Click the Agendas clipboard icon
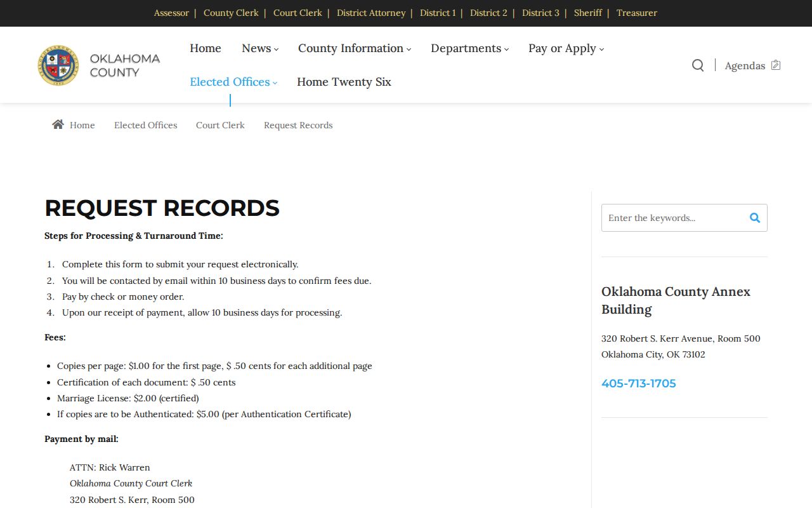Image resolution: width=812 pixels, height=508 pixels. [776, 65]
